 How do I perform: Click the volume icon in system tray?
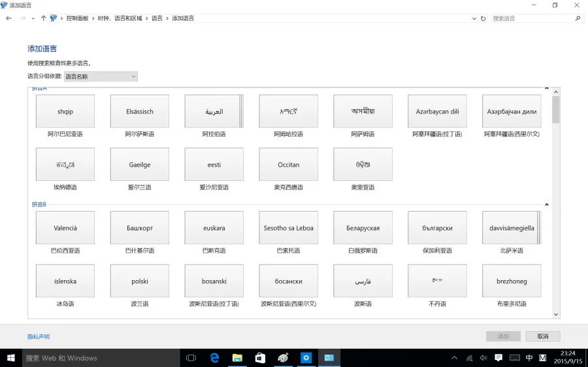point(483,358)
